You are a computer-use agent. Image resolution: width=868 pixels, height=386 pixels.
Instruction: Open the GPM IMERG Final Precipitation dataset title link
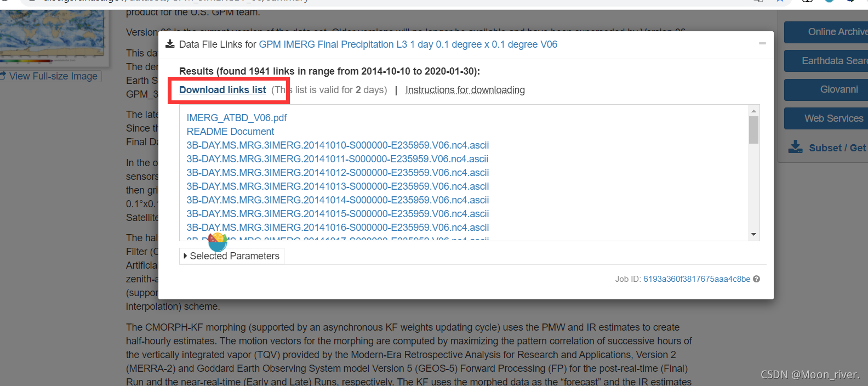point(408,44)
